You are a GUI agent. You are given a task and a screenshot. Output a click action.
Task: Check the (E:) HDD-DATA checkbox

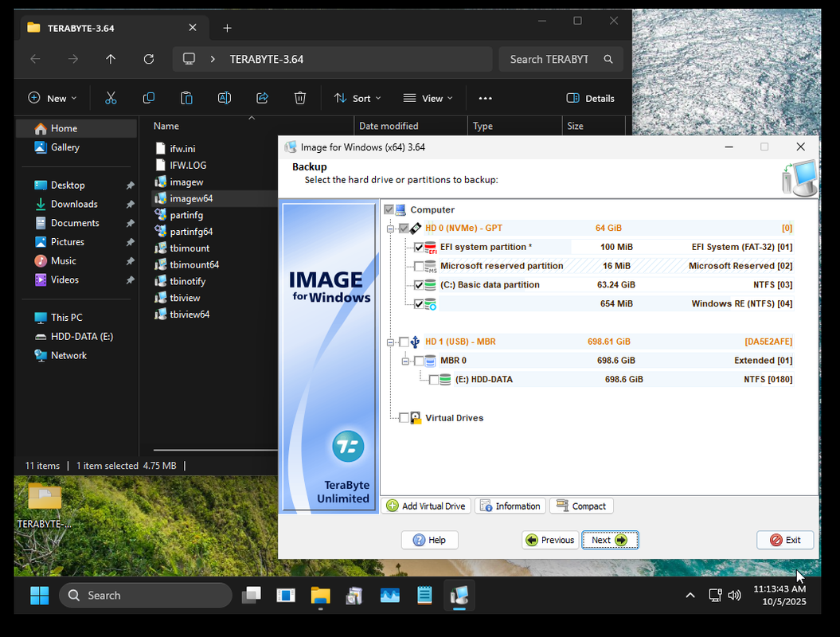click(x=434, y=380)
